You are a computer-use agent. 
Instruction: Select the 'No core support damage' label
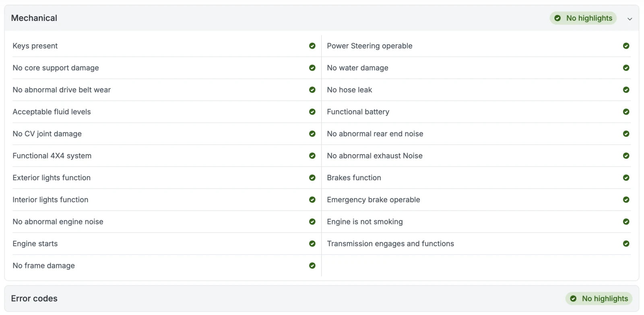pos(56,68)
